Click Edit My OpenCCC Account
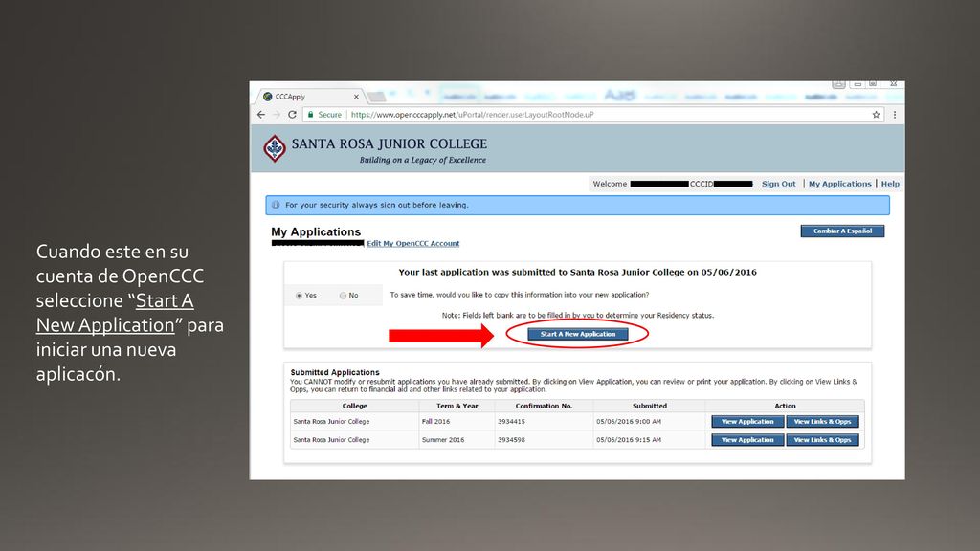 [413, 244]
